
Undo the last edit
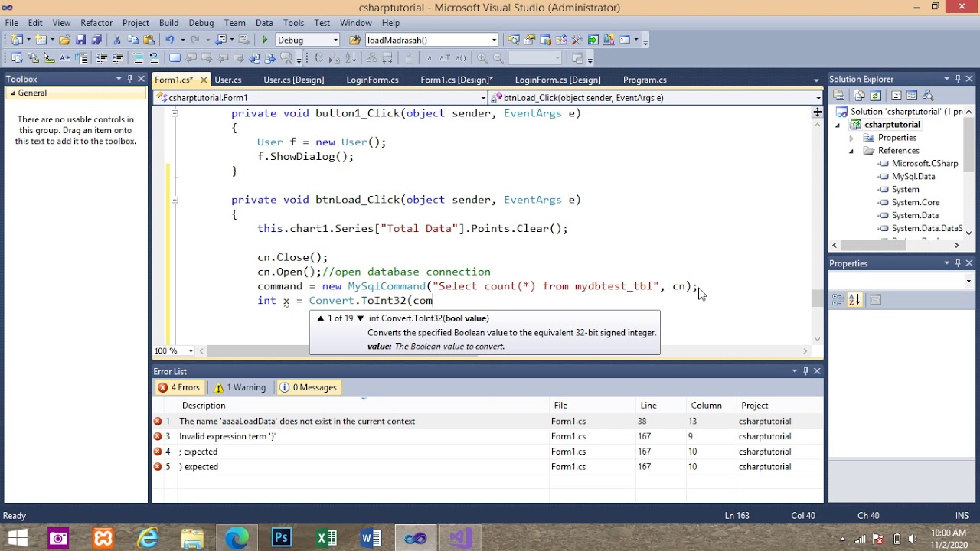coord(170,40)
